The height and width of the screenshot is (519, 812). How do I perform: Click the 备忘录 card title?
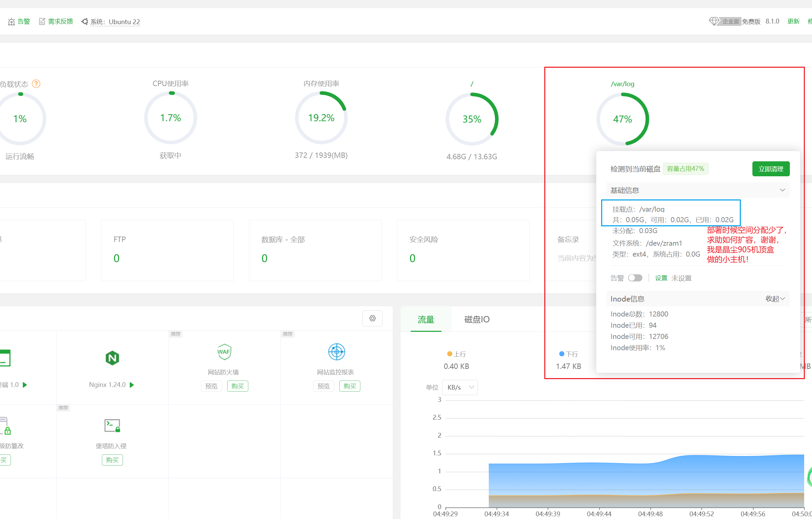coord(568,239)
